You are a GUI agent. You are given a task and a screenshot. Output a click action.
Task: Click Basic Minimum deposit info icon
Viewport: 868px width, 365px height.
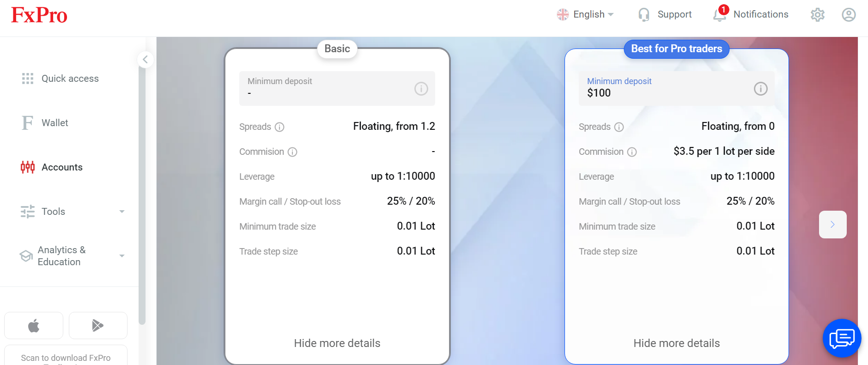[421, 89]
